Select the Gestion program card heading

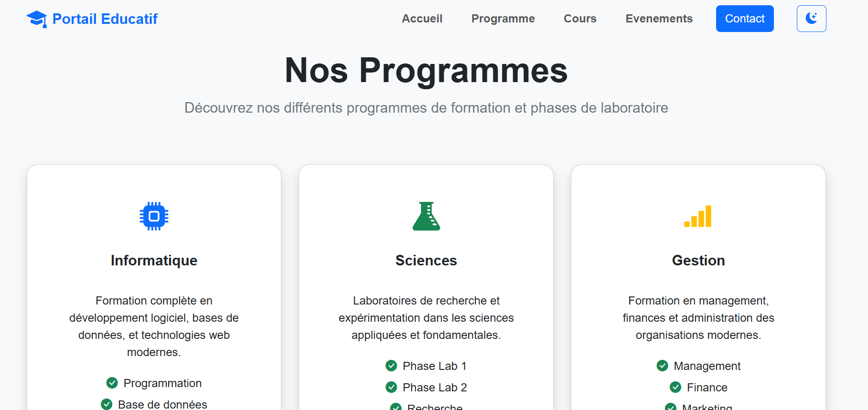point(698,261)
